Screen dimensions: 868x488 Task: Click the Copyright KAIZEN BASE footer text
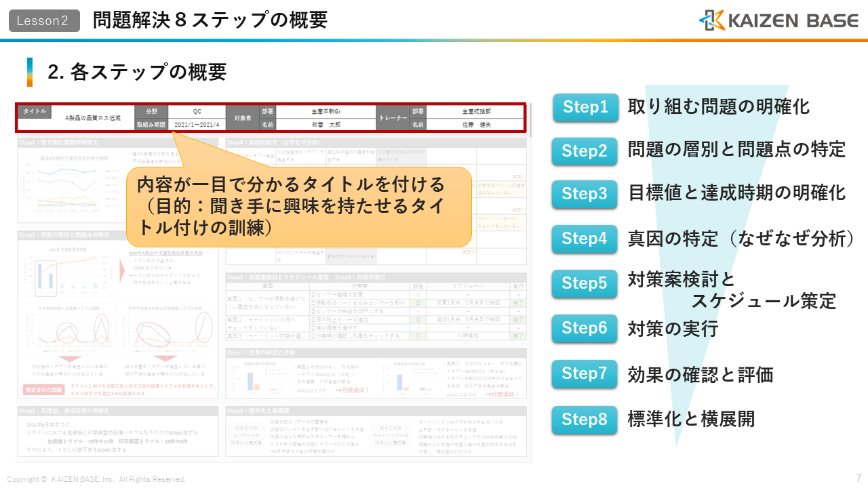96,479
